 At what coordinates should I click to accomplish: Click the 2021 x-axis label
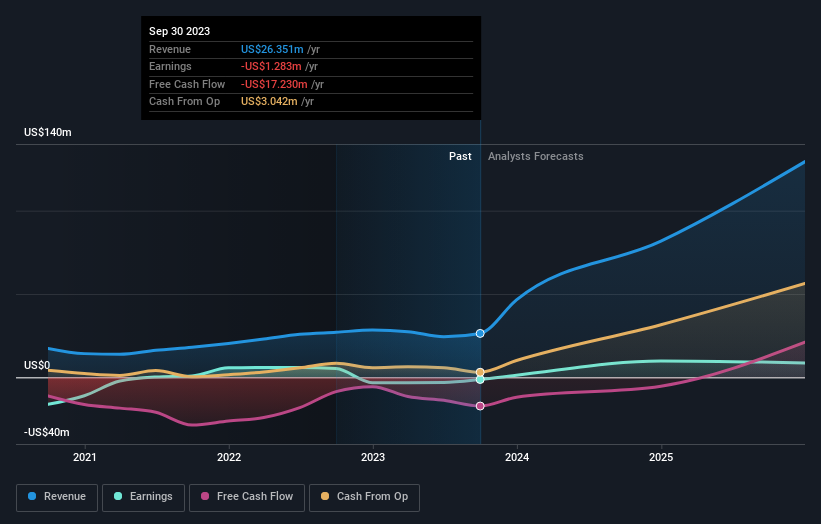coord(85,457)
